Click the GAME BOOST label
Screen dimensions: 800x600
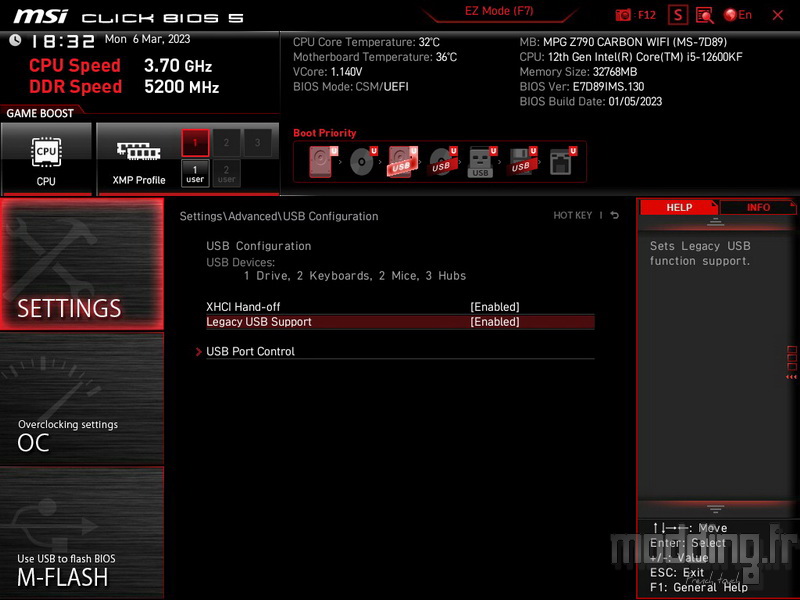(40, 113)
